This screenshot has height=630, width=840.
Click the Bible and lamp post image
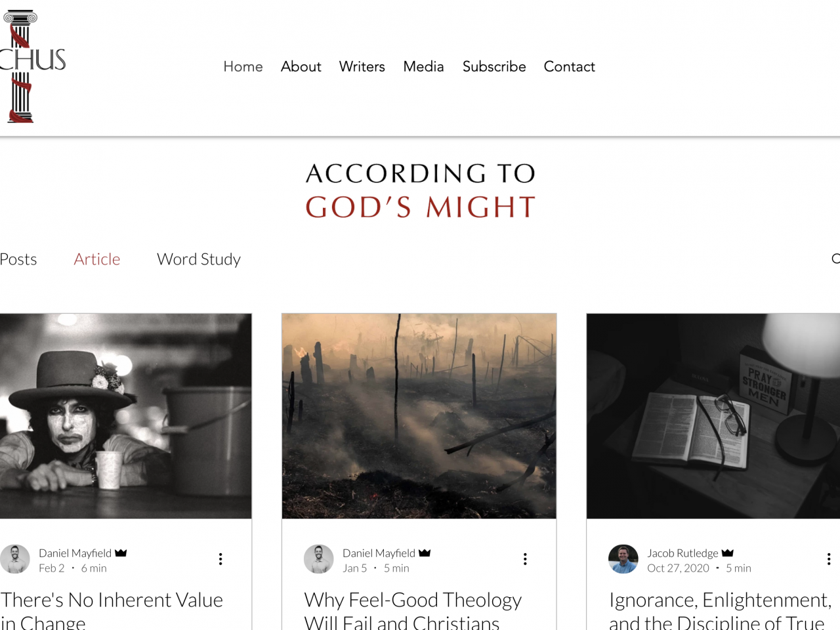713,416
